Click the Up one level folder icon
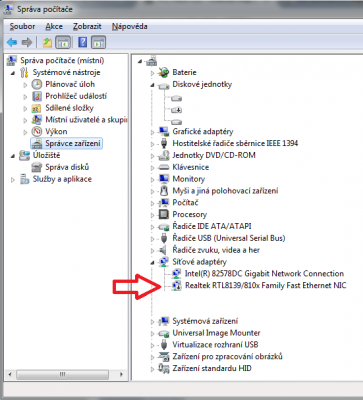The height and width of the screenshot is (400, 363). pos(47,42)
